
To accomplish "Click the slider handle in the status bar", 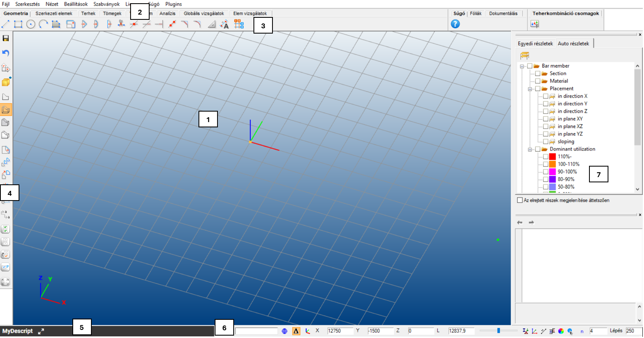I will 498,331.
